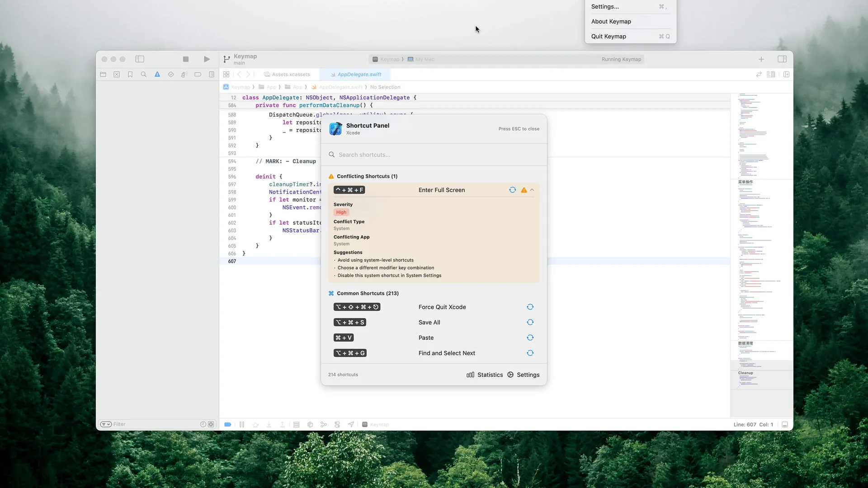Screen dimensions: 868x488
Task: Click the step out debug icon
Action: coord(283,425)
